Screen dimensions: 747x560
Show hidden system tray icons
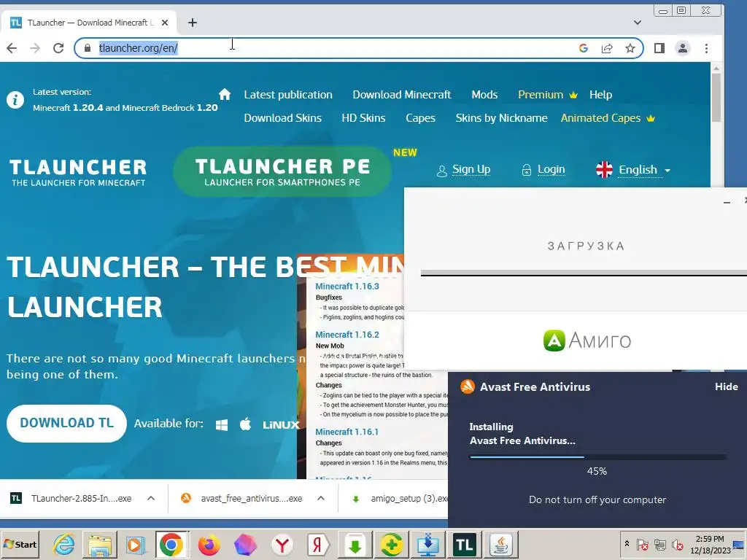coord(627,543)
